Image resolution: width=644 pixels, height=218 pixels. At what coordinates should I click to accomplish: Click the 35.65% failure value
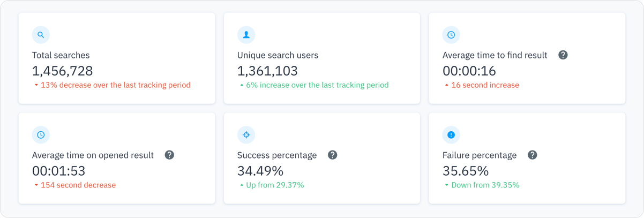click(x=466, y=171)
